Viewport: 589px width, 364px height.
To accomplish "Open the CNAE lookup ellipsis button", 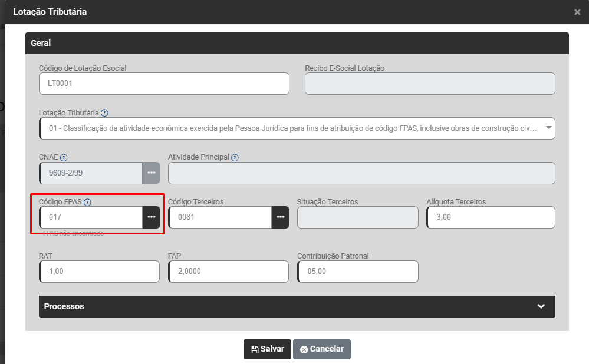I will (152, 173).
